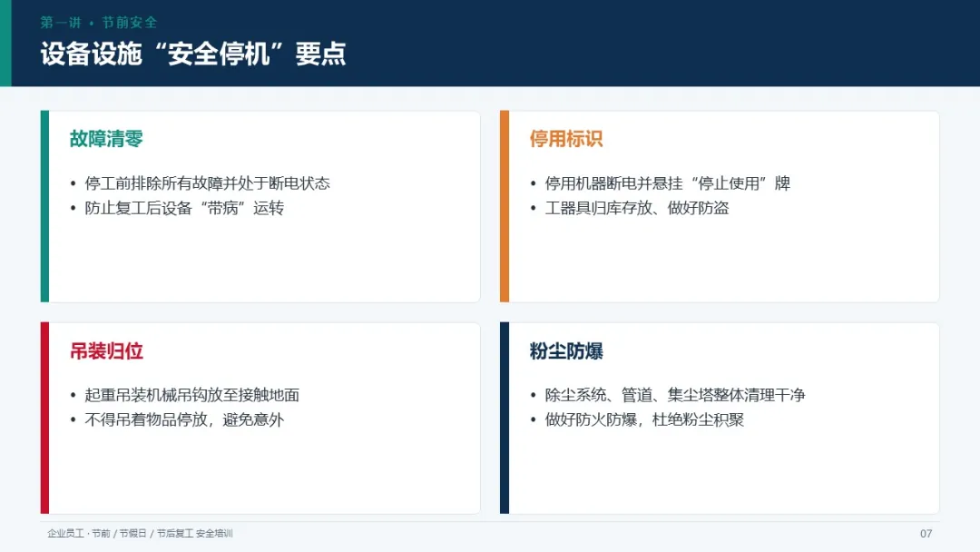
Task: Click the 粉尘防爆 card heading
Action: pyautogui.click(x=566, y=351)
